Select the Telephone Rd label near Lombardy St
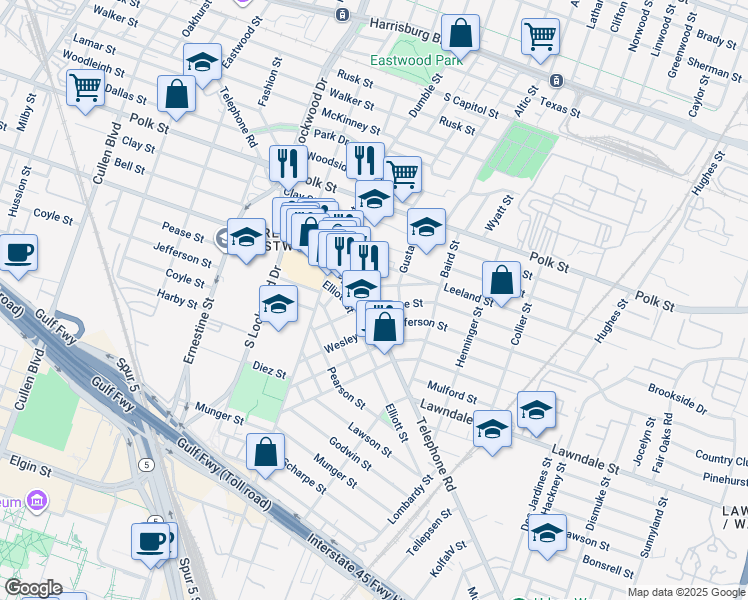Screen dimensions: 748x600 436,455
